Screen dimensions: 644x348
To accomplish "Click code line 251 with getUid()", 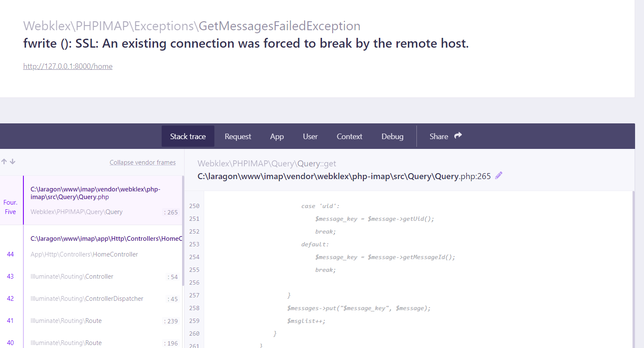I will pyautogui.click(x=374, y=219).
